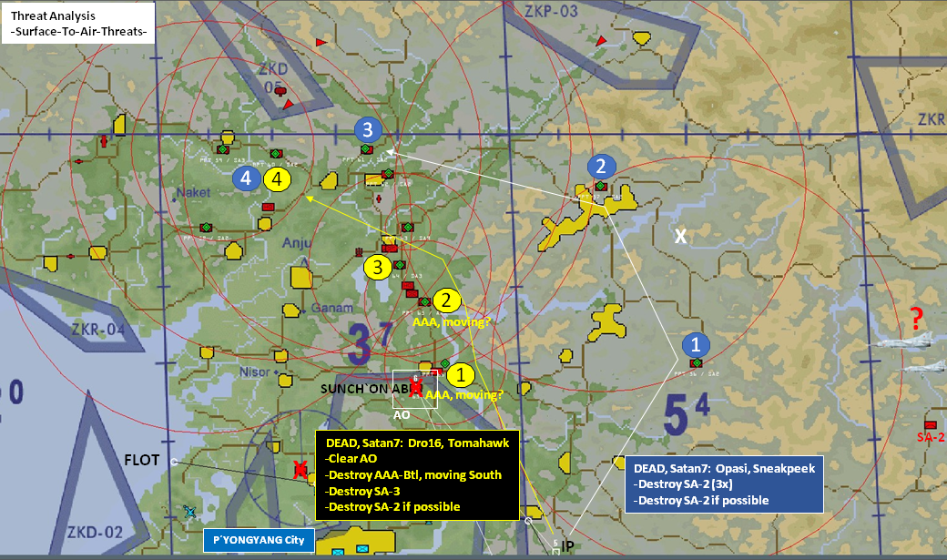Click the blue circle numbered 2
The height and width of the screenshot is (560, 947).
(600, 166)
